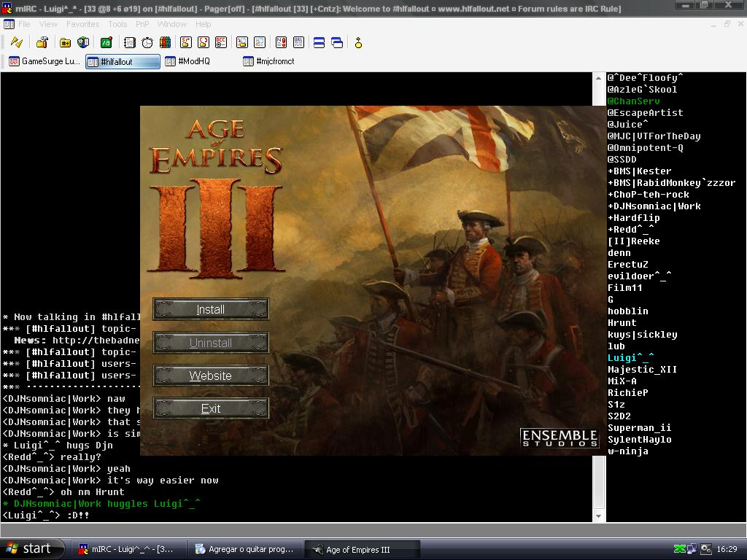Select Age of Empires III taskbar button

point(362,550)
